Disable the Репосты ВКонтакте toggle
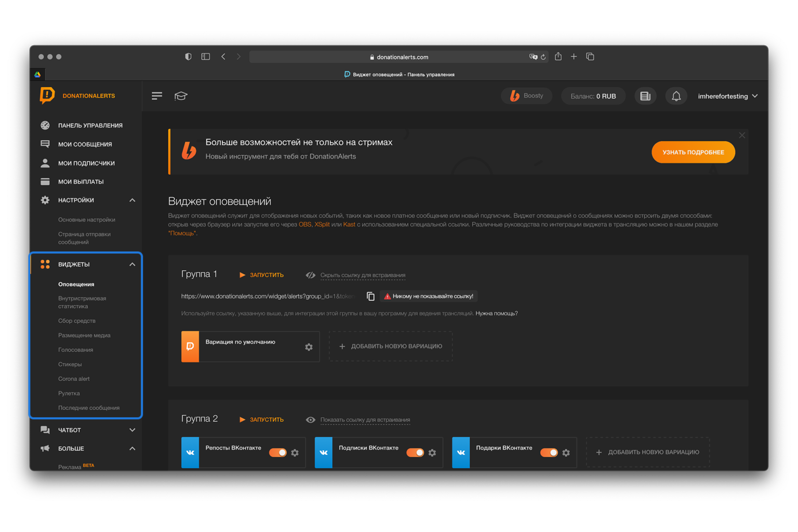Screen dimensions: 798x532 coord(278,453)
